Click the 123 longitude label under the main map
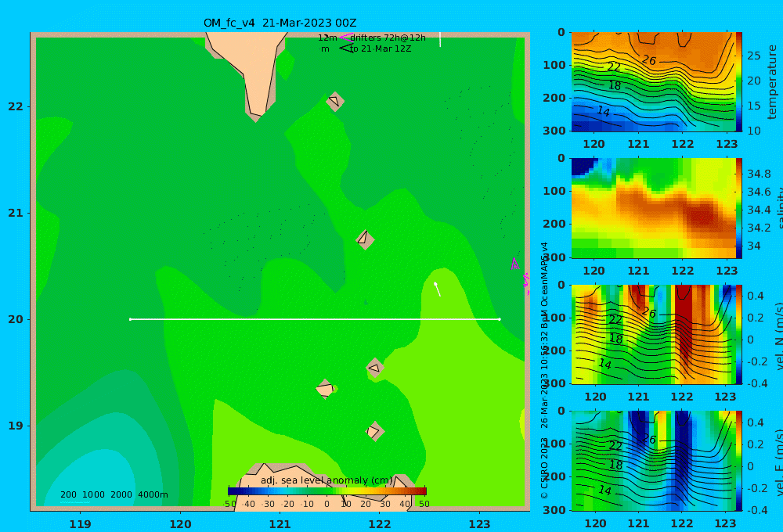This screenshot has height=532, width=783. pos(479,524)
